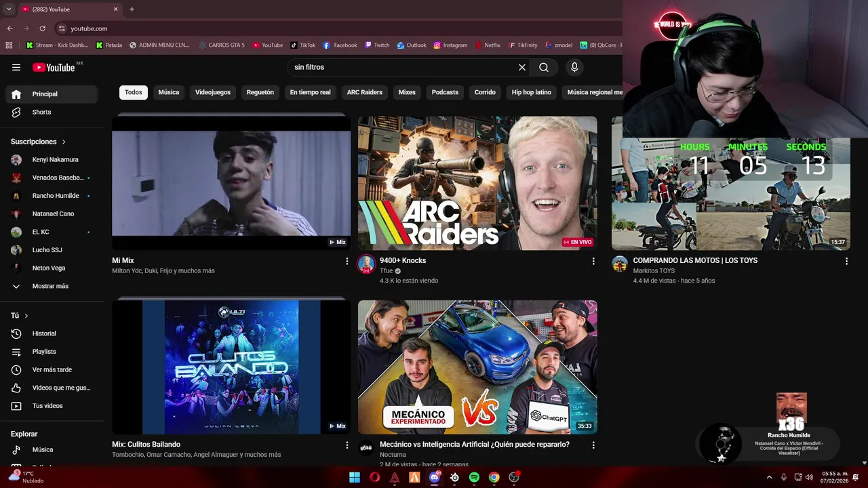Screen dimensions: 868x488
Task: Reload the page in the browser
Action: click(42, 28)
